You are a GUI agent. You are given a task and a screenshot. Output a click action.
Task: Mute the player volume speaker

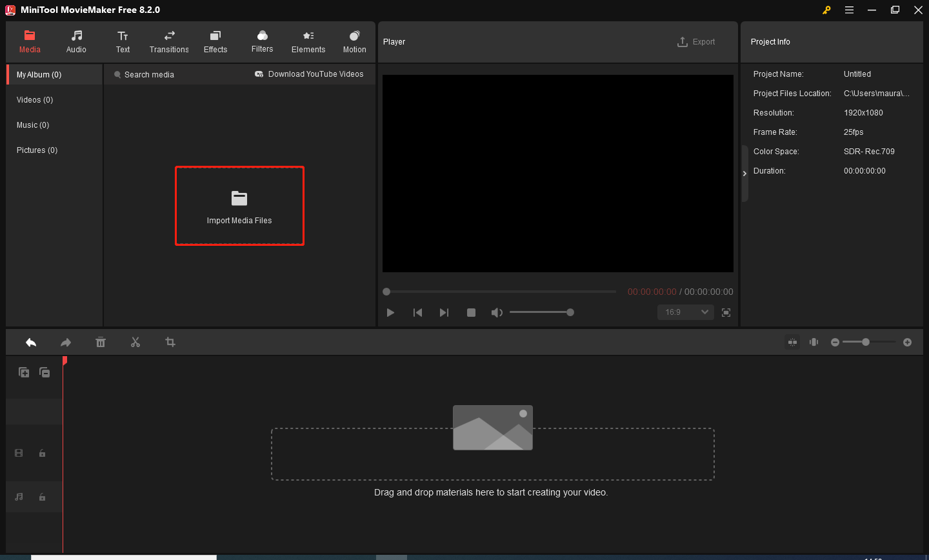497,312
